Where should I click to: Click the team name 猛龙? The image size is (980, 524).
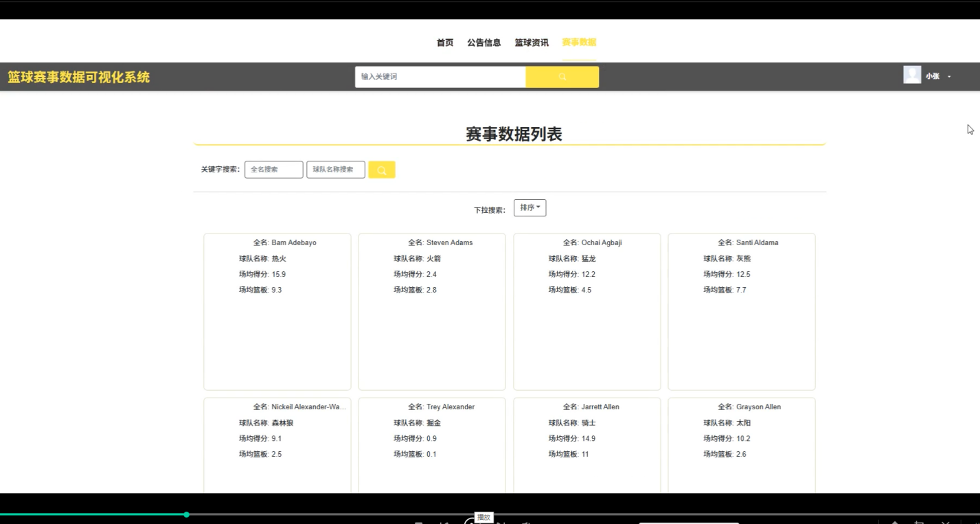589,259
